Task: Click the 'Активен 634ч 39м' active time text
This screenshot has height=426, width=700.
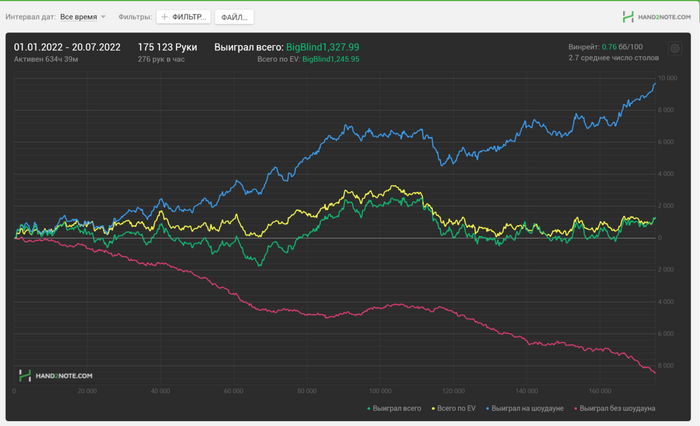Action: [46, 59]
